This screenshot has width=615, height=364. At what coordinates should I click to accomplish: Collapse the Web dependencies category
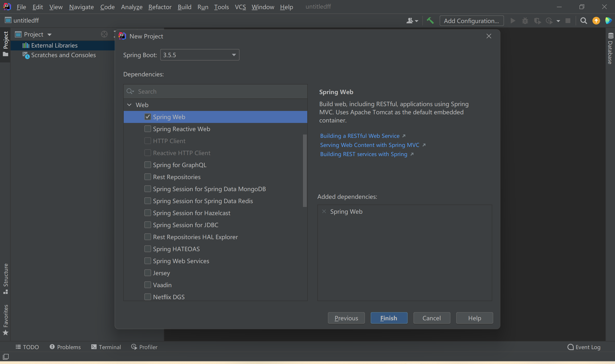pos(129,105)
